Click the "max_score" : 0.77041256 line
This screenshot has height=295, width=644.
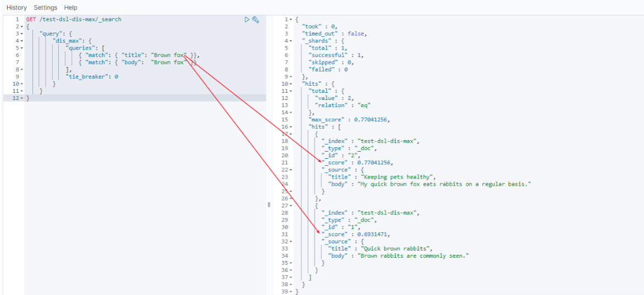349,120
